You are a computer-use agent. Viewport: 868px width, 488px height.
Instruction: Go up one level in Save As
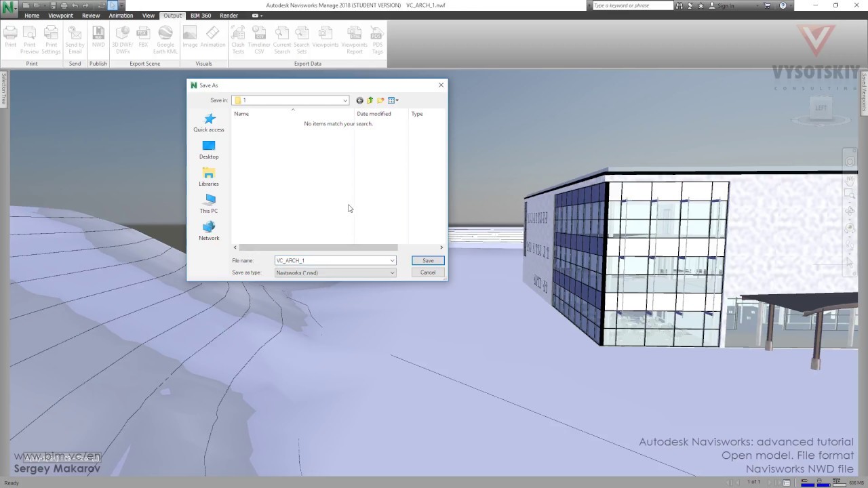(x=370, y=100)
